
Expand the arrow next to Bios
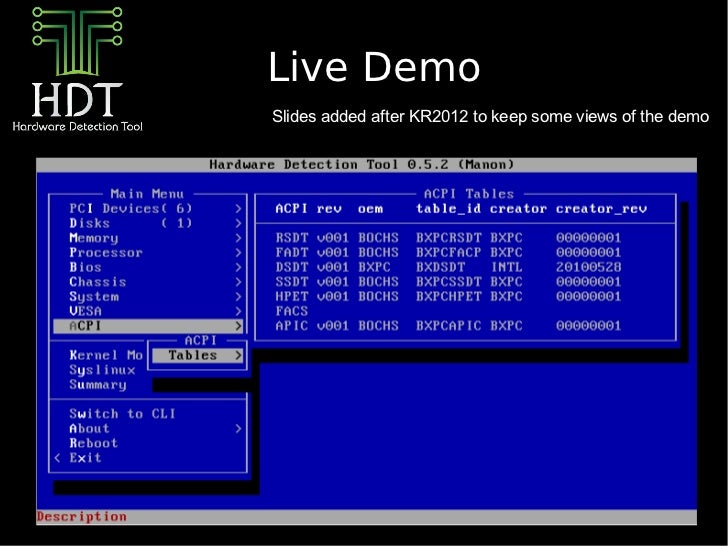coord(238,267)
